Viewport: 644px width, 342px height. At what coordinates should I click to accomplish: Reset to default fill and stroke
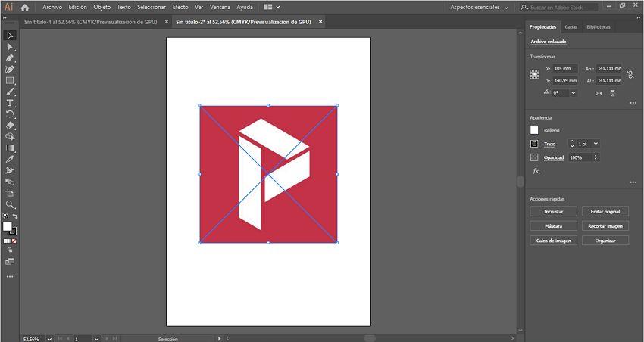pyautogui.click(x=5, y=216)
